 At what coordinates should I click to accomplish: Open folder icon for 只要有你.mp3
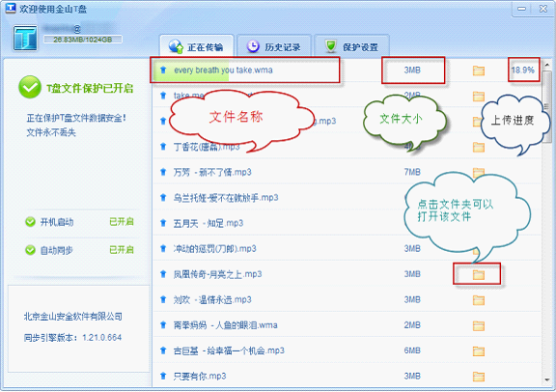click(479, 377)
